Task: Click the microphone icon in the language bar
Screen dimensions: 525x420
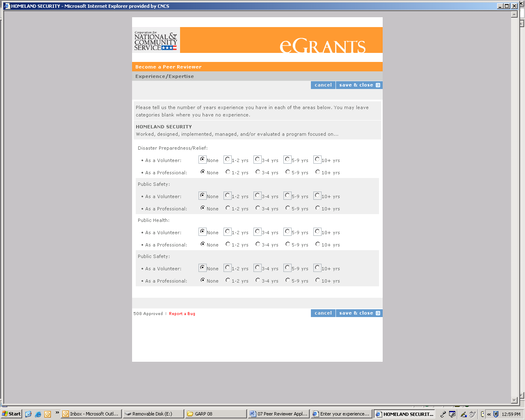Action: pyautogui.click(x=443, y=414)
